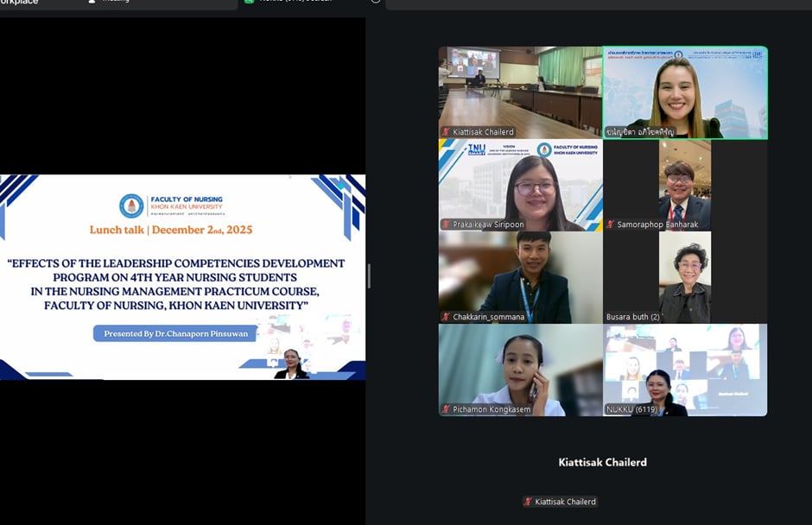Select the green-bordered active speaker tile
The width and height of the screenshot is (812, 525).
coord(685,92)
